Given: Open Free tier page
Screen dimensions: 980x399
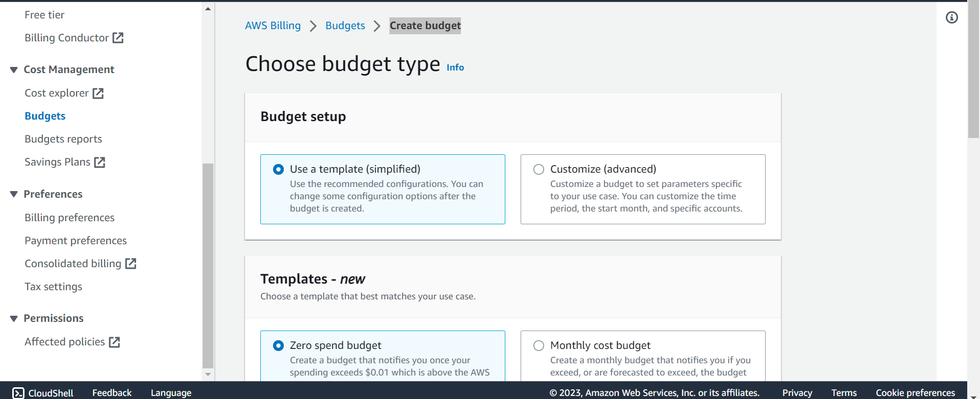Looking at the screenshot, I should tap(44, 15).
